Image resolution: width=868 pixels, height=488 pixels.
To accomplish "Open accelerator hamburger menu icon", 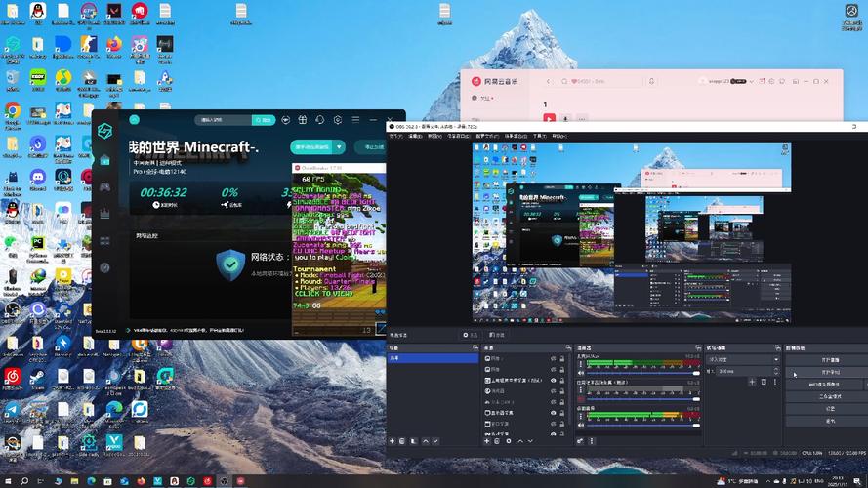I will tap(355, 119).
